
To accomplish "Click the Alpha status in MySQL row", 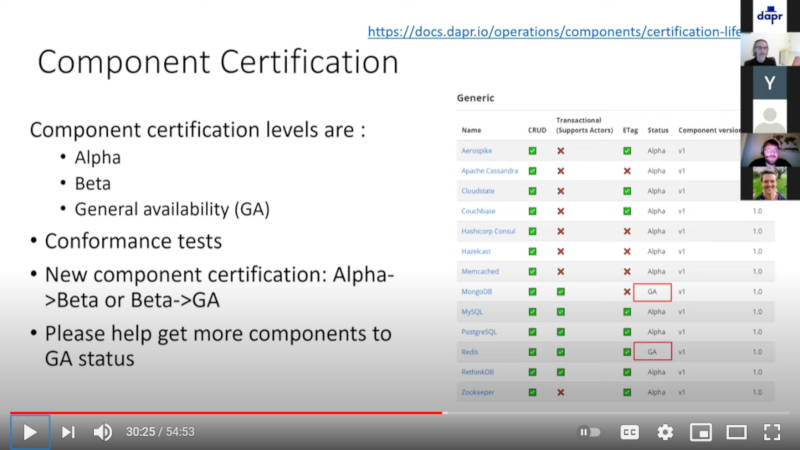I will (656, 312).
